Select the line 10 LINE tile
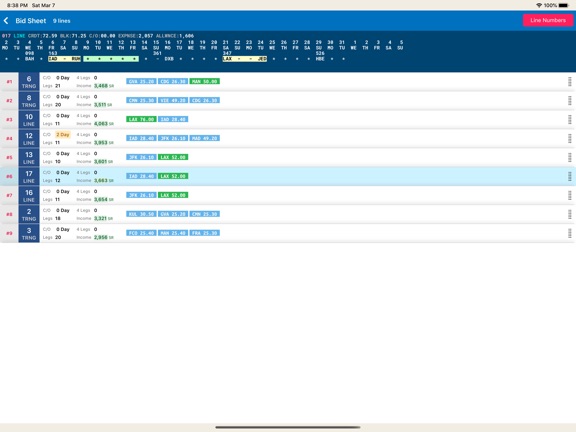This screenshot has height=432, width=576. point(29,119)
